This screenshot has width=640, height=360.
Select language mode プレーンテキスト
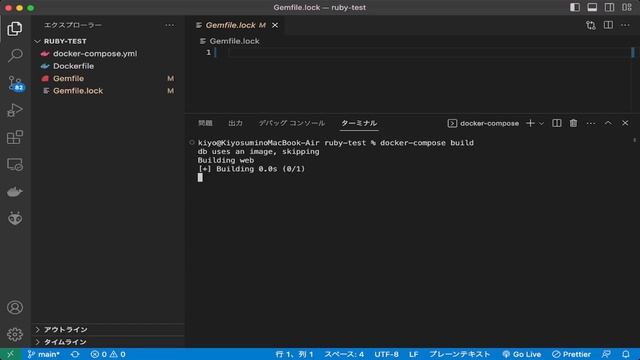(x=460, y=354)
